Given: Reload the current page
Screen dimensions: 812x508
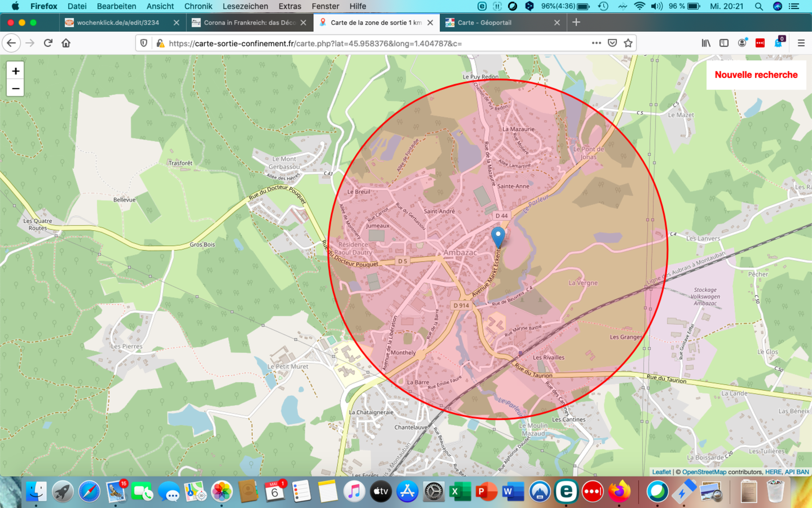Looking at the screenshot, I should coord(48,43).
